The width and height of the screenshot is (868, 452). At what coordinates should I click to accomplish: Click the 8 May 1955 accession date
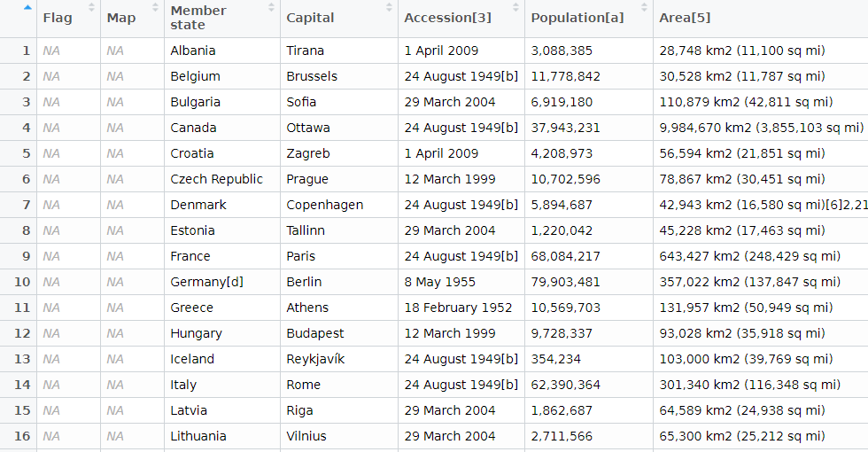click(x=440, y=282)
